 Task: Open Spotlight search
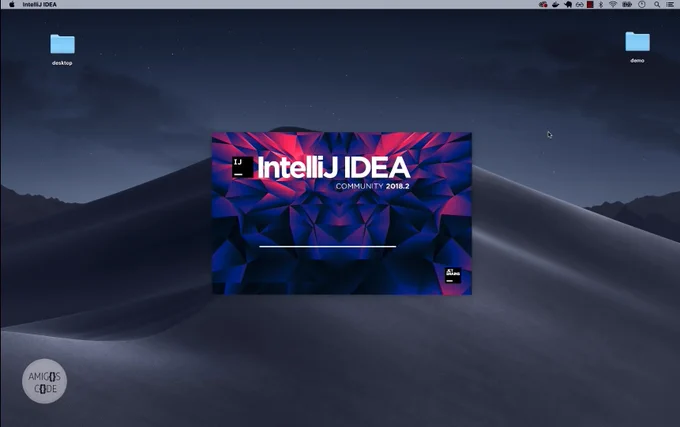tap(657, 4)
